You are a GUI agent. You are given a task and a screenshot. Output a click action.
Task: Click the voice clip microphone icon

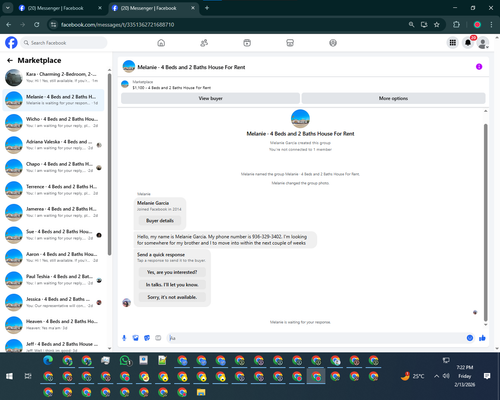pos(124,338)
